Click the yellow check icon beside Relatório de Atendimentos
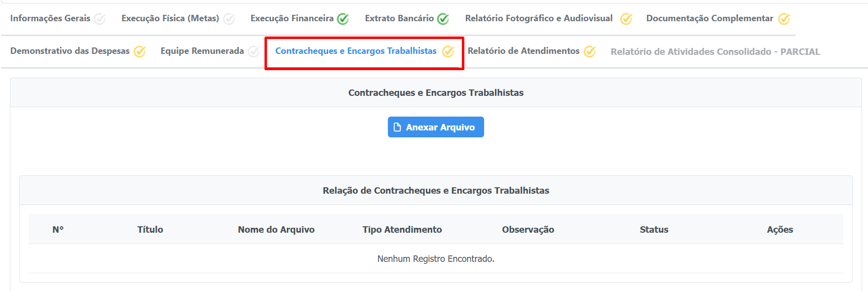The width and height of the screenshot is (868, 291). click(x=590, y=51)
